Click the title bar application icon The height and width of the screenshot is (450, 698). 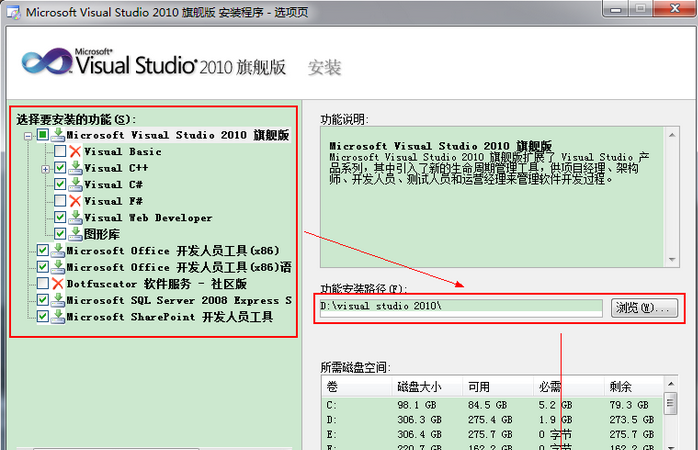click(14, 12)
